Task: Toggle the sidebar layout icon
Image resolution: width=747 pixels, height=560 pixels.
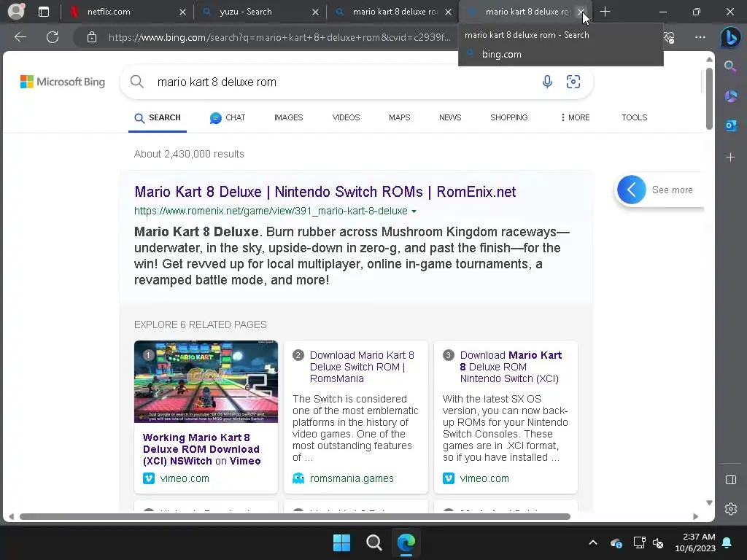Action: click(731, 480)
